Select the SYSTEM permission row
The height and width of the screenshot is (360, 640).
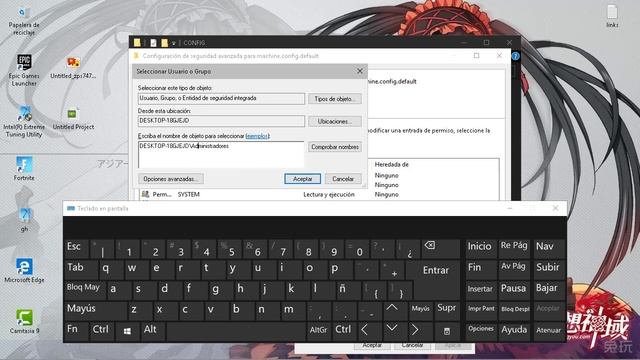pyautogui.click(x=318, y=195)
